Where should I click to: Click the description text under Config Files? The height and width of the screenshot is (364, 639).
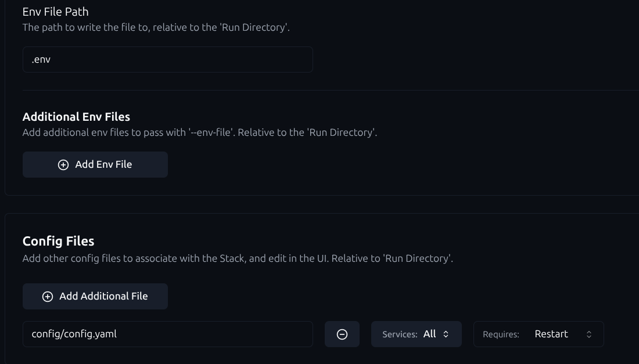(x=238, y=258)
